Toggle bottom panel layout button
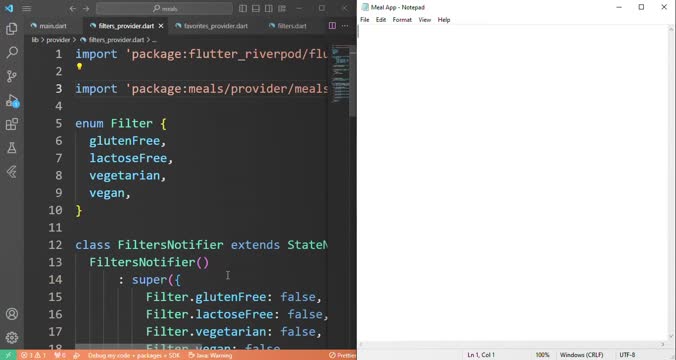Screen dimensions: 676x360 256,8
